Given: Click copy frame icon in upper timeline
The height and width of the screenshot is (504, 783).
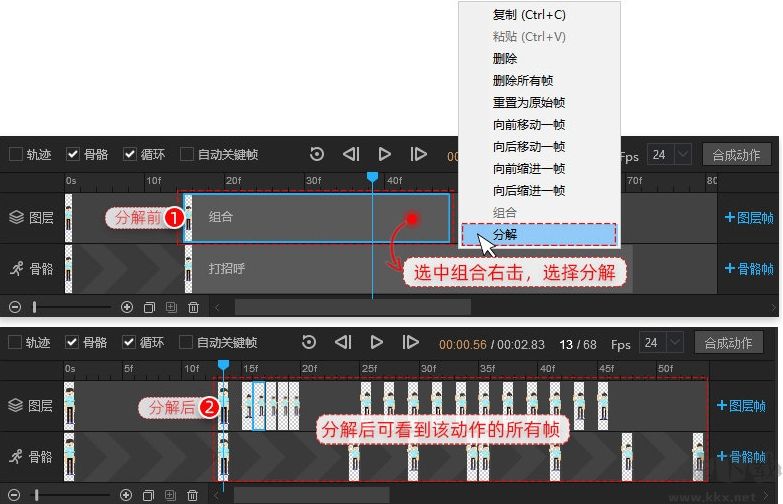Looking at the screenshot, I should [x=149, y=307].
